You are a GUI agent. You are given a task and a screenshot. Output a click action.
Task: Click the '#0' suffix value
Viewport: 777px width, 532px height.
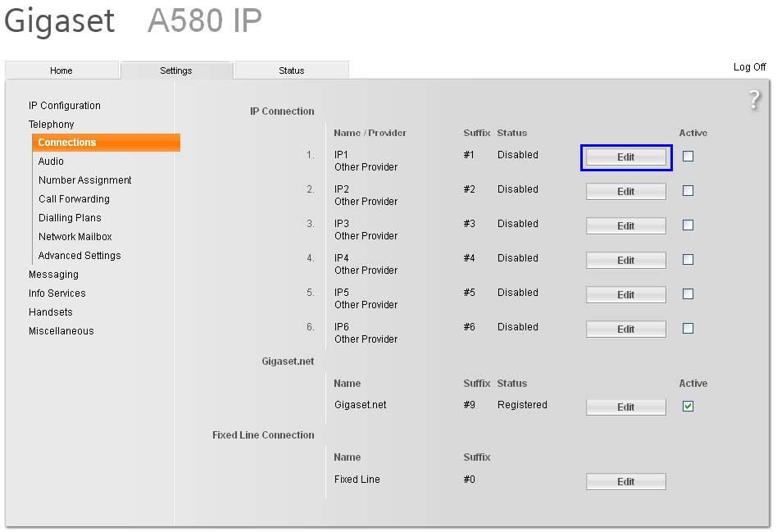point(470,480)
